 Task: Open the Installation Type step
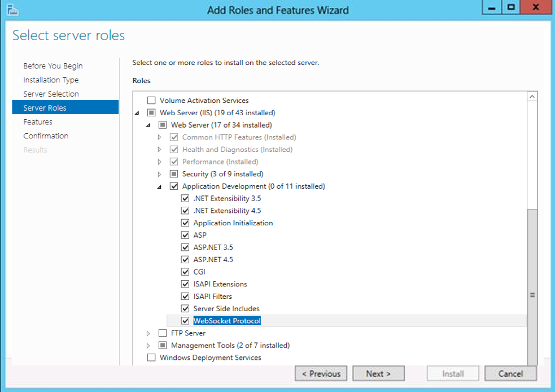pos(51,80)
